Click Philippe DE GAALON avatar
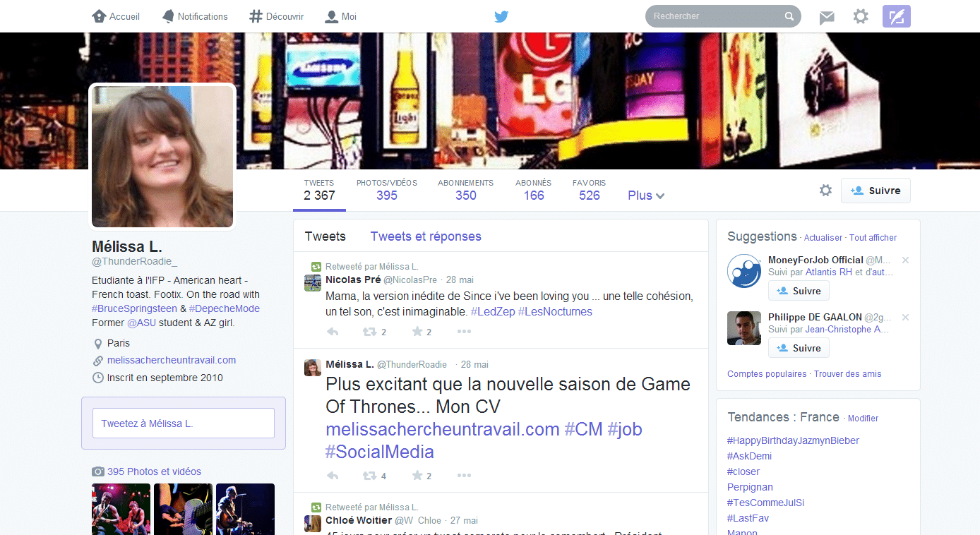This screenshot has width=980, height=535. (744, 328)
